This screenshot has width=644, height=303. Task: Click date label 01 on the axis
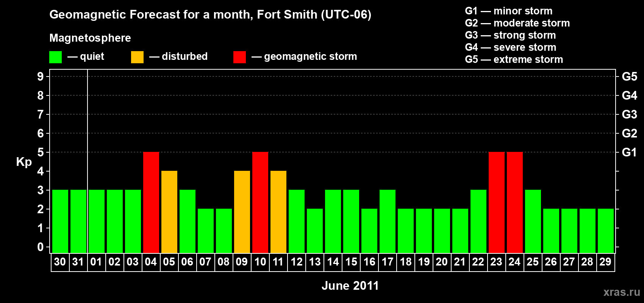96,262
